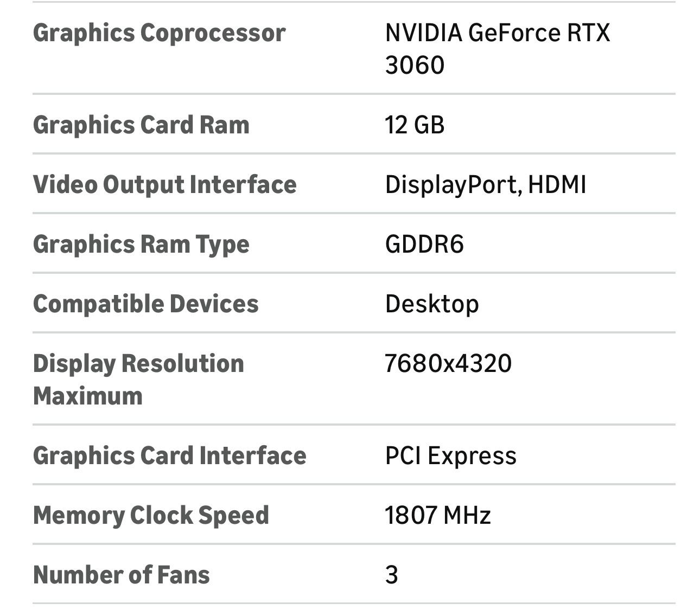The width and height of the screenshot is (700, 610).
Task: Click the Display Resolution Maximum label
Action: click(x=138, y=380)
